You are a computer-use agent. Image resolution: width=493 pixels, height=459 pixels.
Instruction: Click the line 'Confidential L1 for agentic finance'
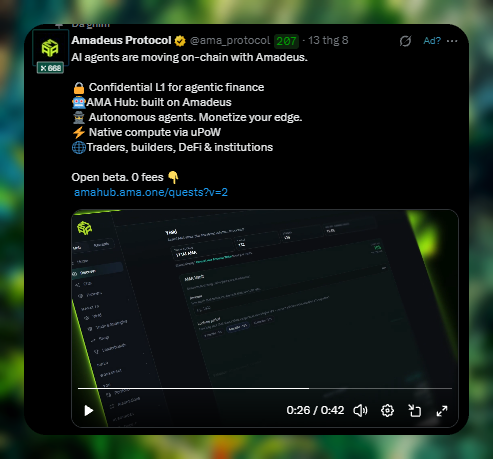[x=176, y=87]
